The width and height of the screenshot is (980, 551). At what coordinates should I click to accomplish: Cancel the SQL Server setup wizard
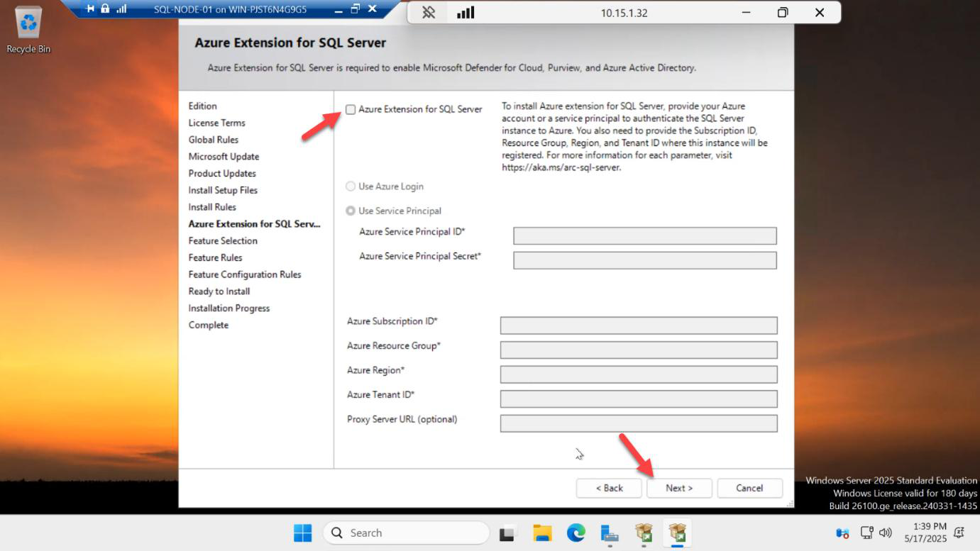coord(749,488)
